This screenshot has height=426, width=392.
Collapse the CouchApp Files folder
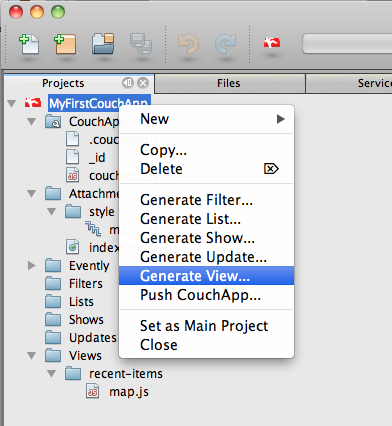coord(32,122)
